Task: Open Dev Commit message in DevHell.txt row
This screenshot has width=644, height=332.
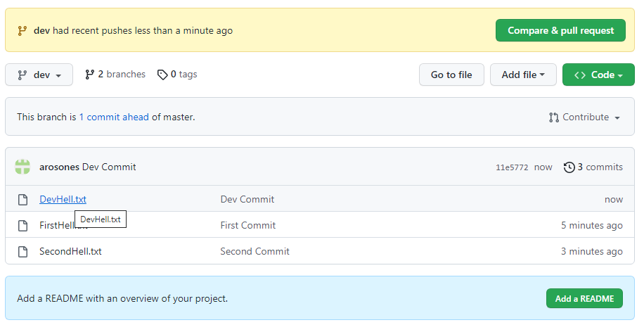Action: pos(247,199)
